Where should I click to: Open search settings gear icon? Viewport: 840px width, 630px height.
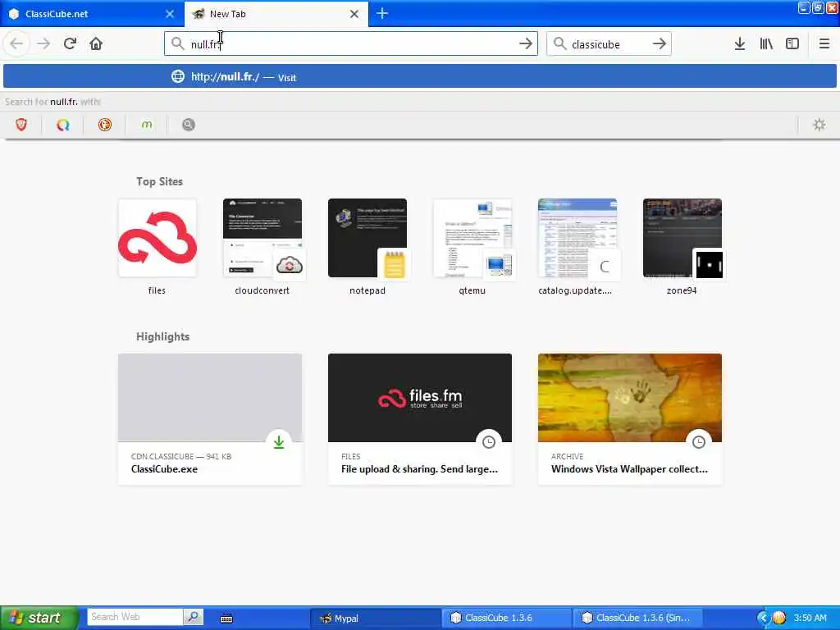819,125
